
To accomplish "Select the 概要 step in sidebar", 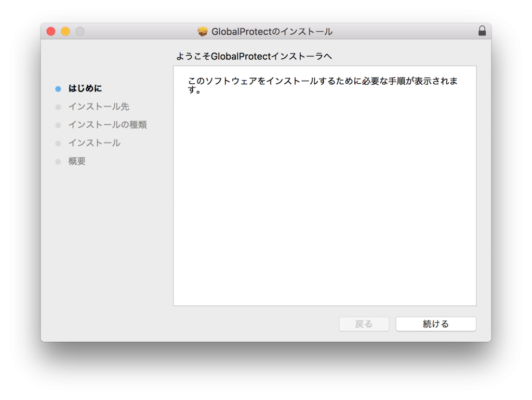I will [x=77, y=161].
